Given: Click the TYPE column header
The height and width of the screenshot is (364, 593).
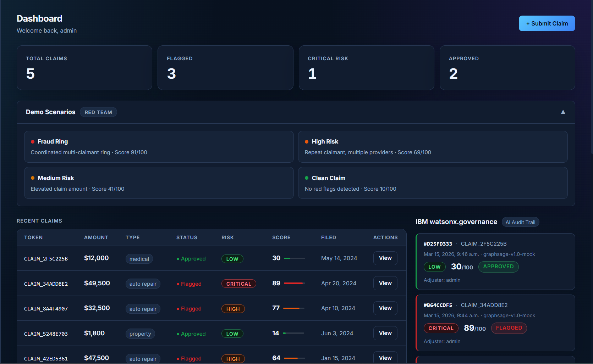Looking at the screenshot, I should (133, 237).
